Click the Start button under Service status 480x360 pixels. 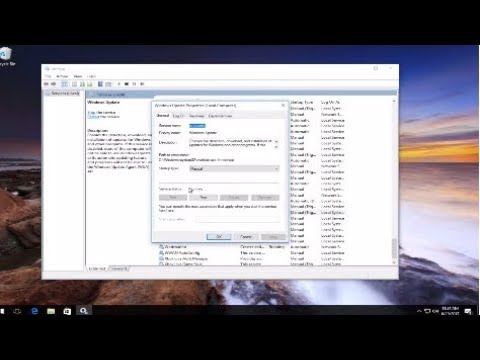coord(173,197)
